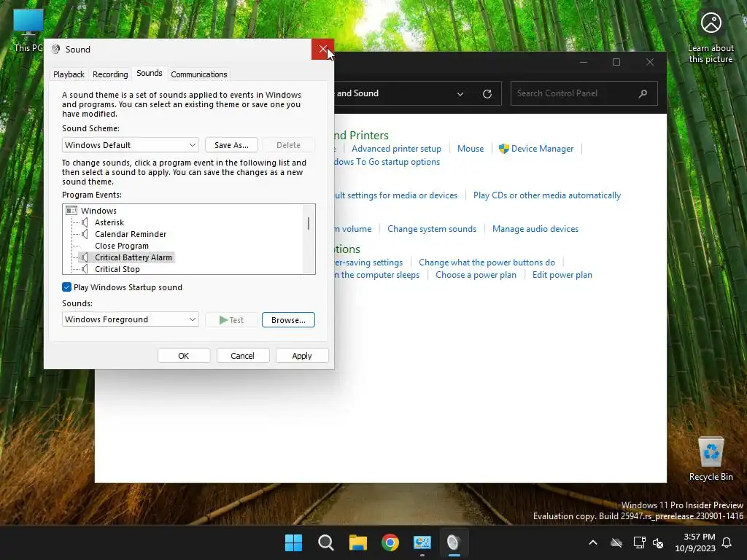Image resolution: width=747 pixels, height=560 pixels.
Task: Select Critical Stop event
Action: 117,269
